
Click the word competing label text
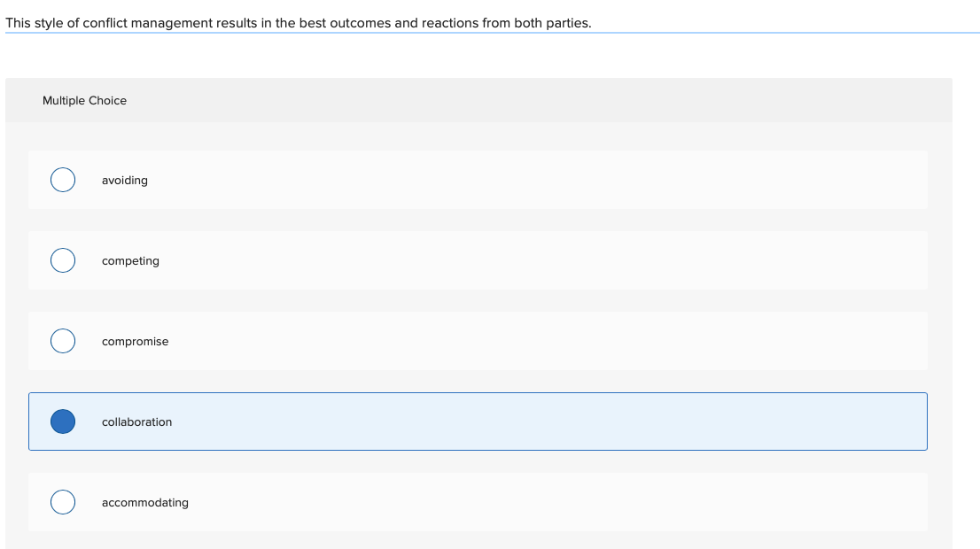pyautogui.click(x=130, y=260)
